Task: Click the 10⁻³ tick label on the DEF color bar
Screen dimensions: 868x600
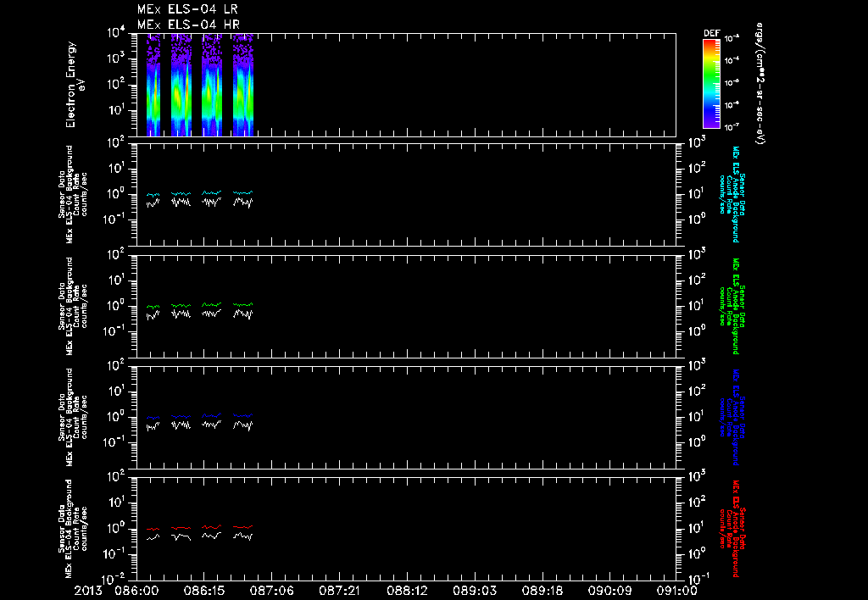Action: point(732,38)
